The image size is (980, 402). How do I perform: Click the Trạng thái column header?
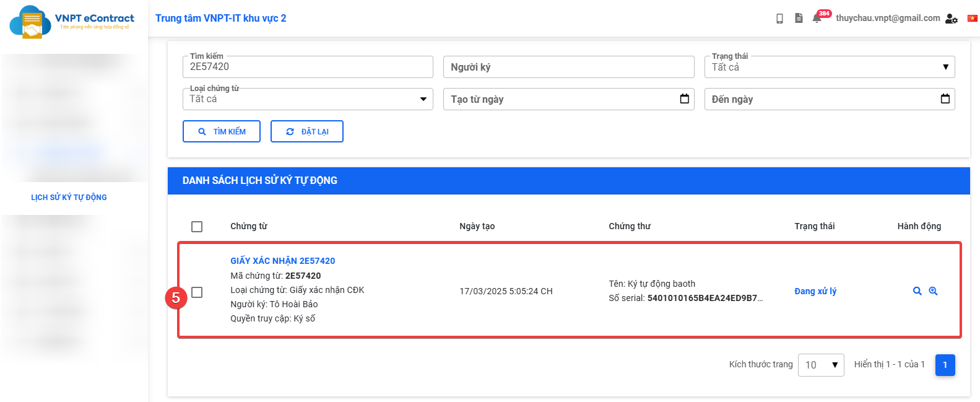pyautogui.click(x=815, y=226)
